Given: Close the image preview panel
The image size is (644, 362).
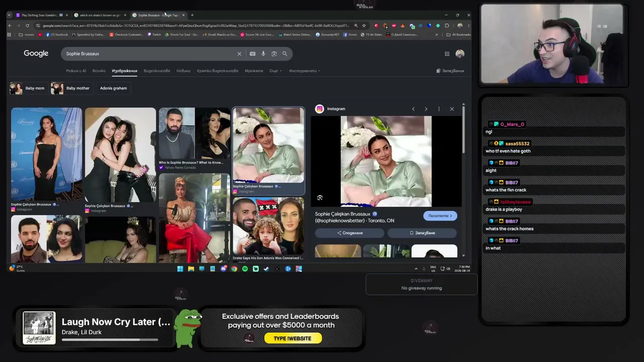Looking at the screenshot, I should click(452, 109).
